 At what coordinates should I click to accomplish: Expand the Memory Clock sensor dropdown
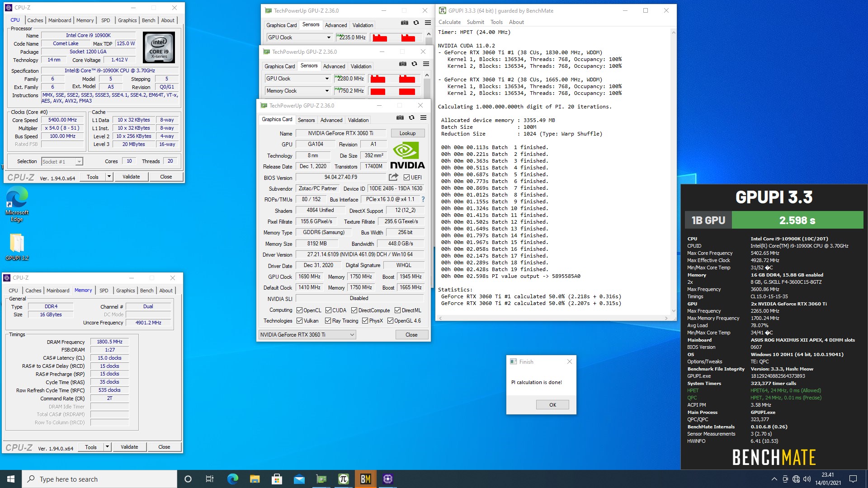327,91
